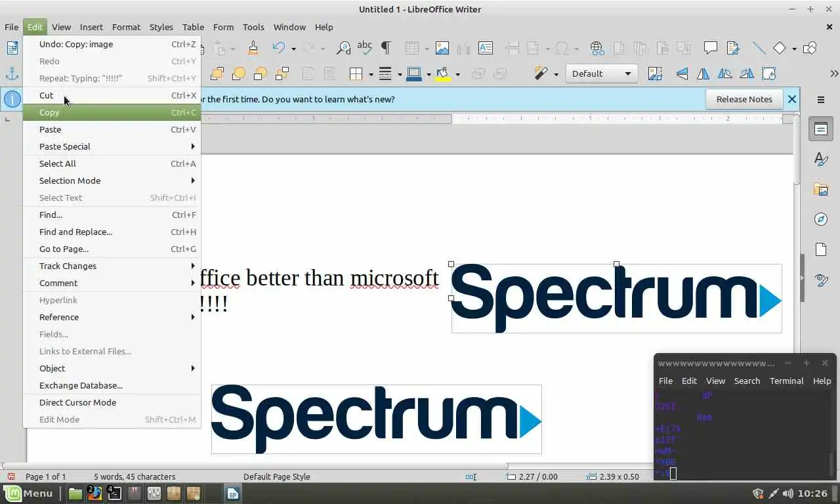Click the Clone Formatting paintbrush icon

pos(253,48)
